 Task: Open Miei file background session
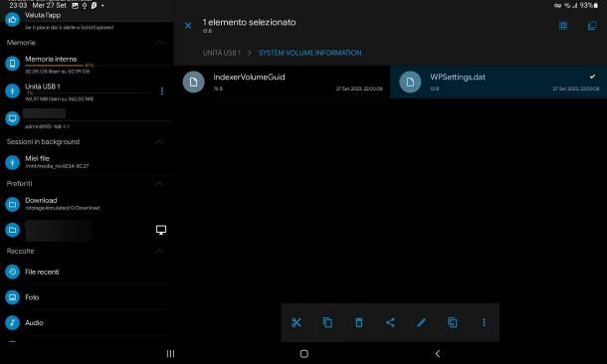point(88,162)
